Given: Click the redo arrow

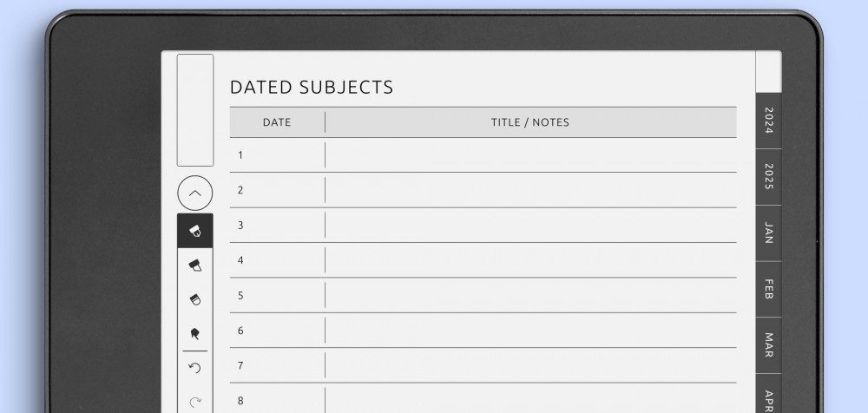Looking at the screenshot, I should (194, 402).
